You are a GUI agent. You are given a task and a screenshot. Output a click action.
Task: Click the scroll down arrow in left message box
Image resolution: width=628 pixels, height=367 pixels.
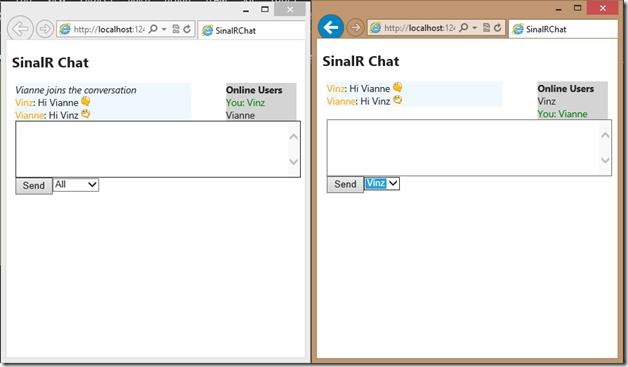click(294, 161)
